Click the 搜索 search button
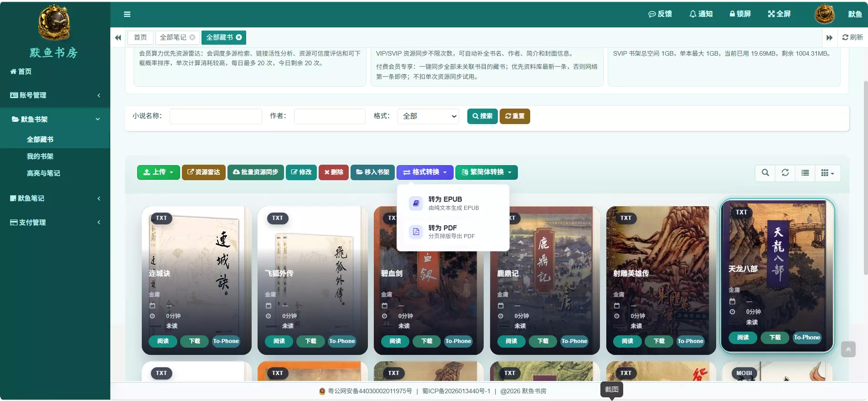The image size is (868, 401). coord(482,116)
